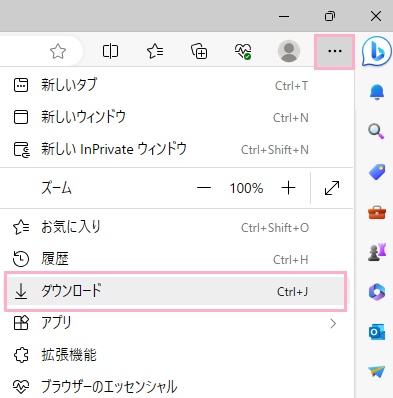Open split screen view icon
This screenshot has height=398, width=393.
point(110,51)
